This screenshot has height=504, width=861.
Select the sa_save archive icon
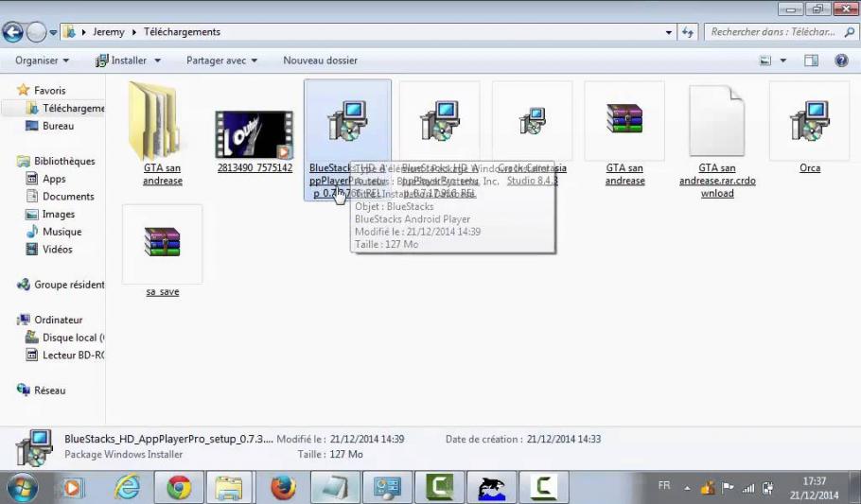(x=162, y=241)
